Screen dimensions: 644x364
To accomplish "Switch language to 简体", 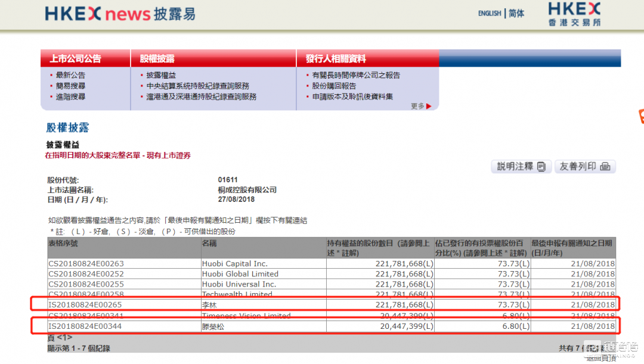I will pos(516,13).
